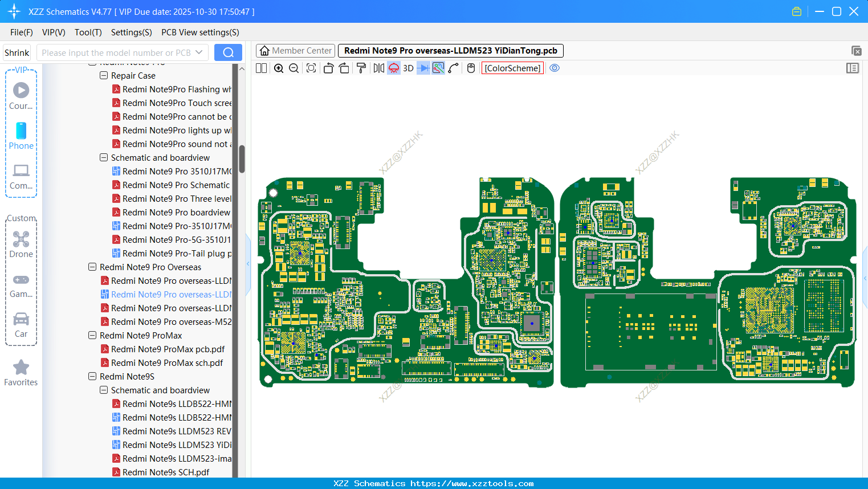Click the curved wire route icon

[x=454, y=68]
